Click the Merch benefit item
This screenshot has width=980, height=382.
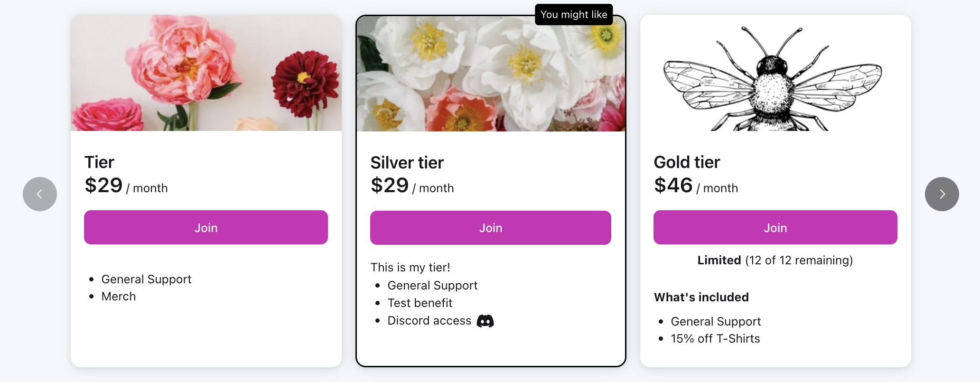click(119, 297)
